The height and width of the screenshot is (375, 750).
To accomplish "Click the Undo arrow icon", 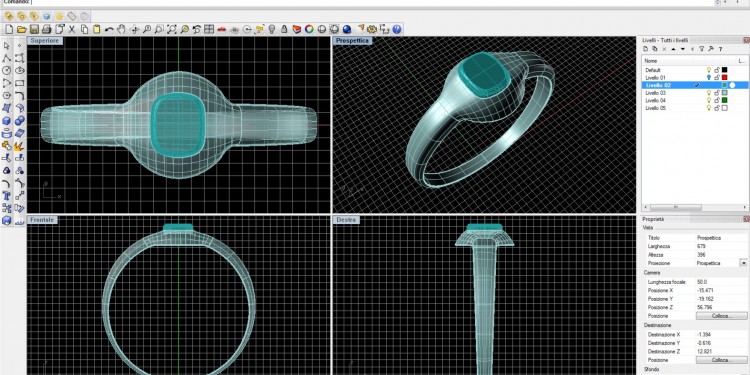I will pos(109,30).
